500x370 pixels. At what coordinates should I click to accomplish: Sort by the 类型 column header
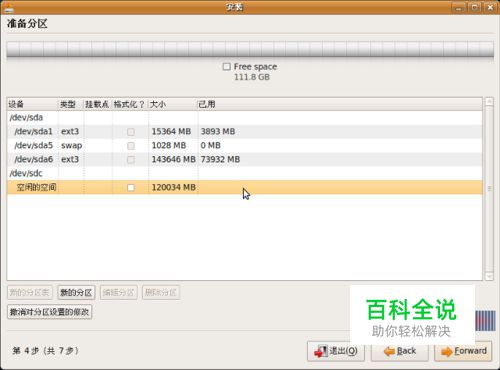point(71,104)
